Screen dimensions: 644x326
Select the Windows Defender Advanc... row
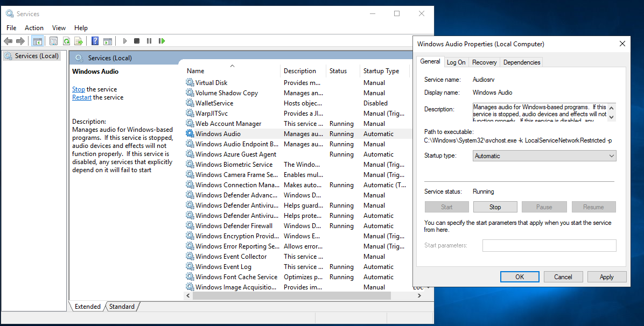[x=298, y=195]
